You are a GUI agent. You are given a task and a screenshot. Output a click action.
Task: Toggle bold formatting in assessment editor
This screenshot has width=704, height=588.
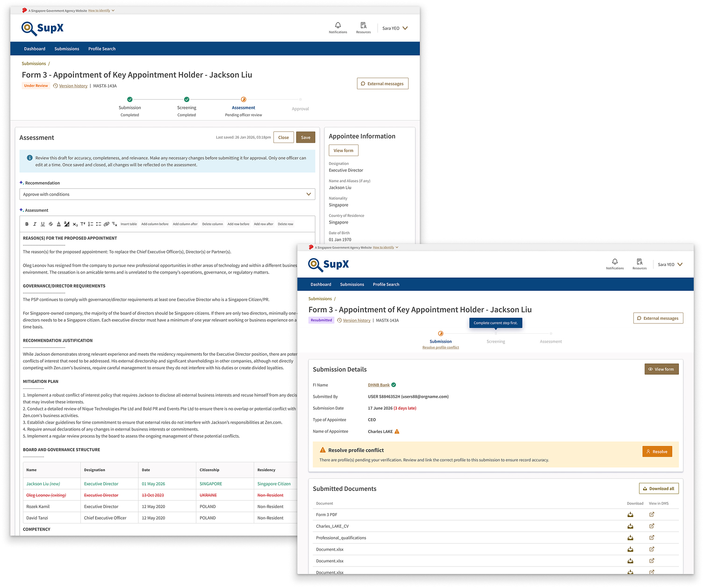pos(27,224)
